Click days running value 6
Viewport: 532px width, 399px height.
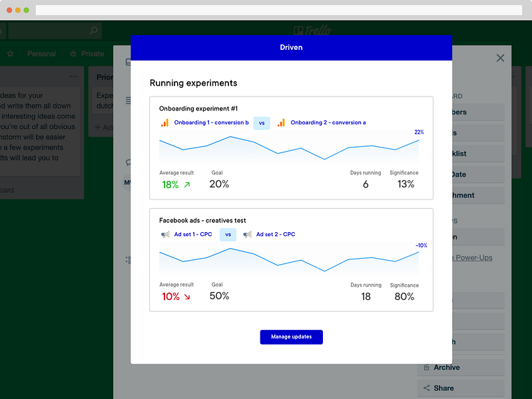point(366,184)
